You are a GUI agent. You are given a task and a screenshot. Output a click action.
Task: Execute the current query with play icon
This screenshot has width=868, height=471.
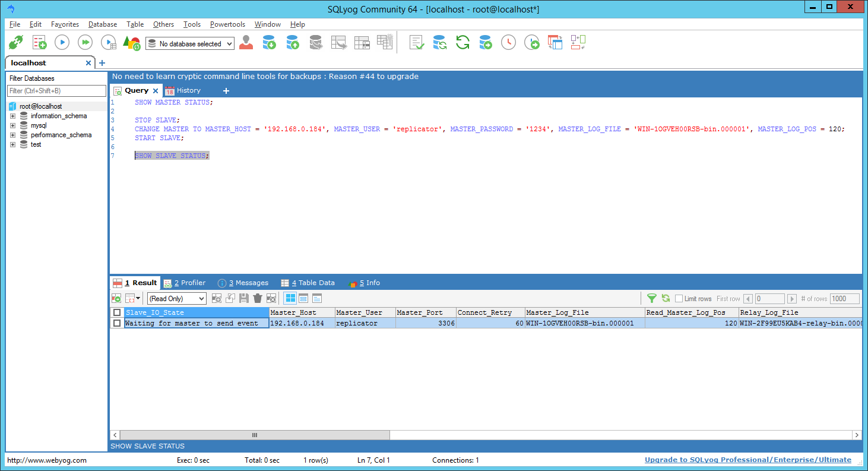pos(62,43)
